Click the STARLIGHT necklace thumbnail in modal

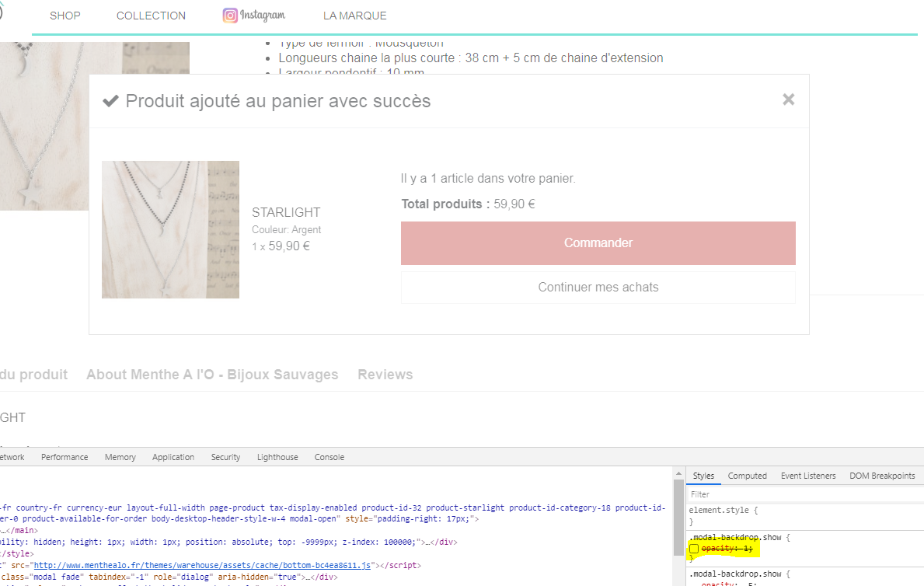tap(170, 229)
